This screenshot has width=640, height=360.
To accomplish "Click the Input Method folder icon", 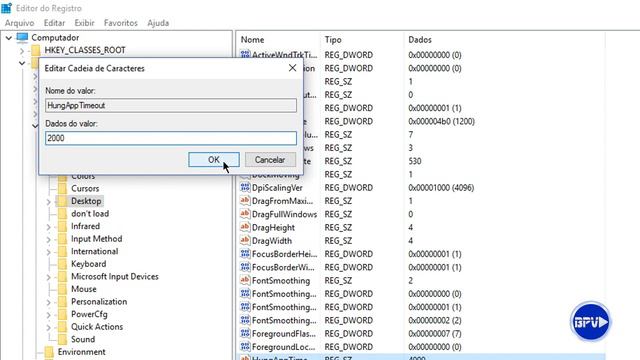I will pos(62,239).
